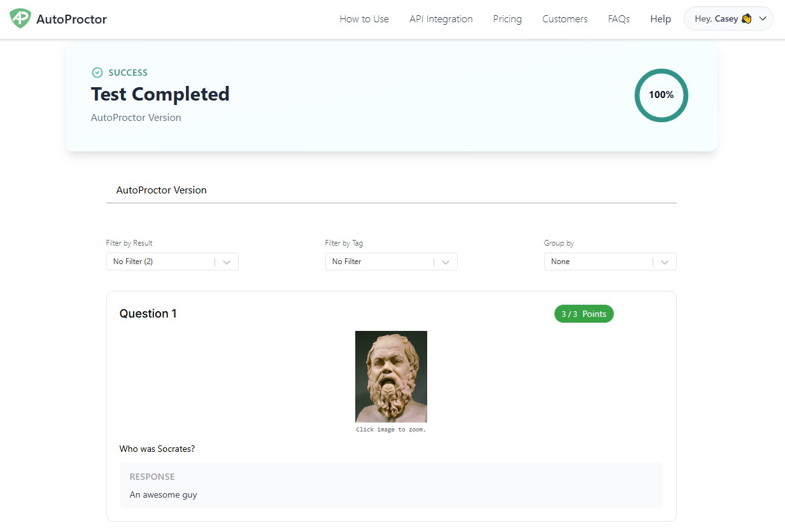Click the AutoProctor shield logo icon

tap(20, 18)
